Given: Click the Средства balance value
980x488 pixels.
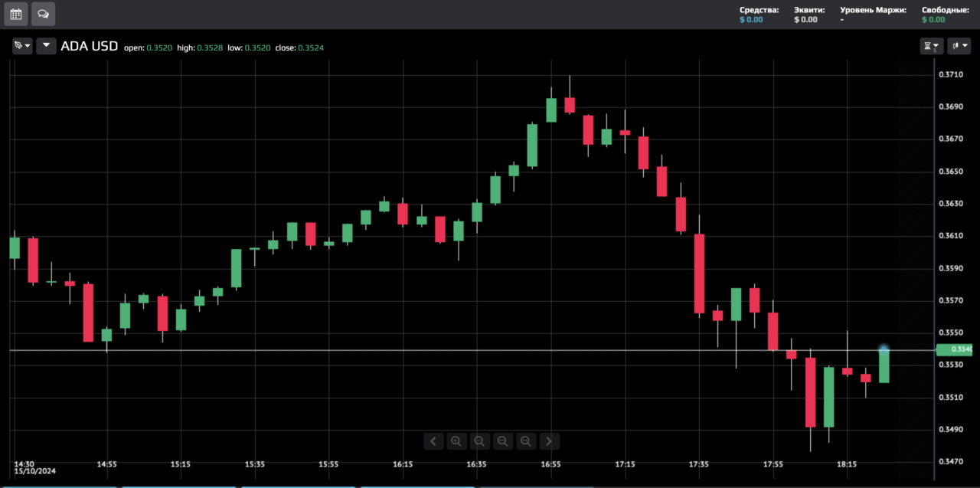Looking at the screenshot, I should tap(751, 20).
